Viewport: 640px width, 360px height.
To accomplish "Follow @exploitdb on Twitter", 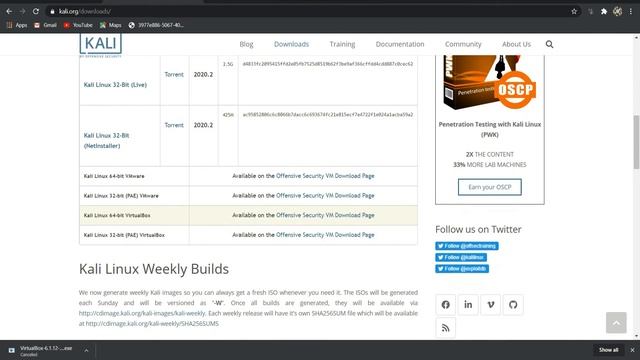I will click(x=462, y=269).
